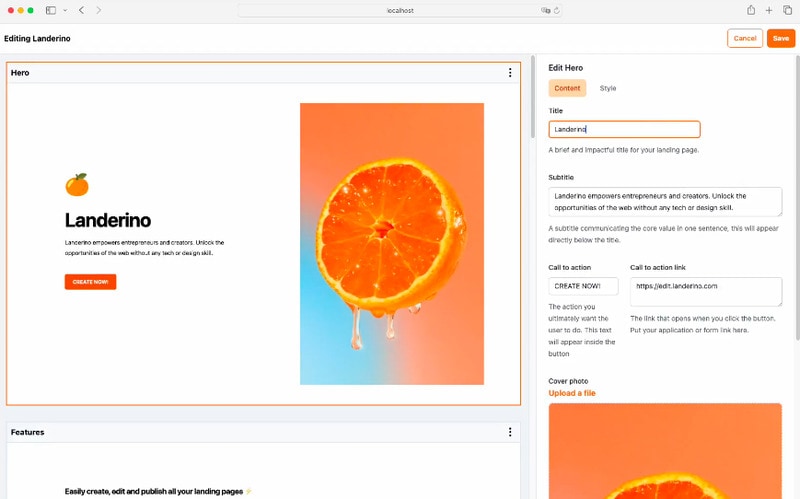Image resolution: width=800 pixels, height=499 pixels.
Task: Focus the Title input field
Action: pos(624,129)
